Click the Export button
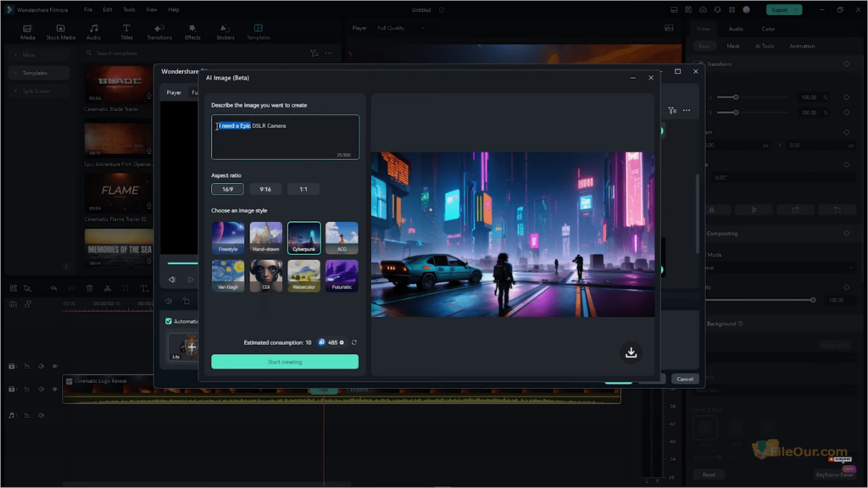 (x=781, y=8)
